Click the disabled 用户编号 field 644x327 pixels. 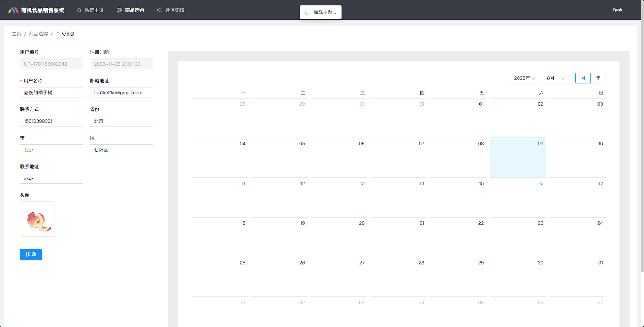point(52,64)
